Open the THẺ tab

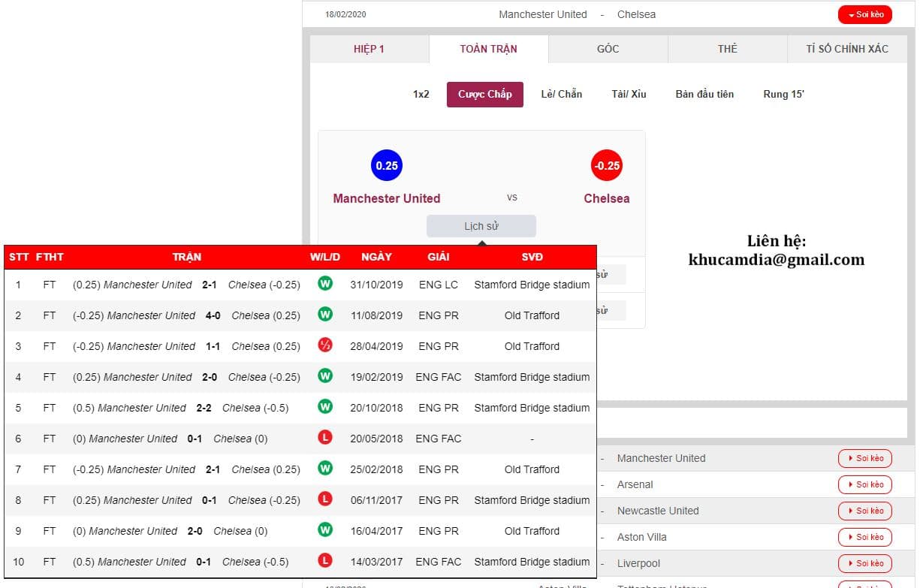click(x=727, y=49)
